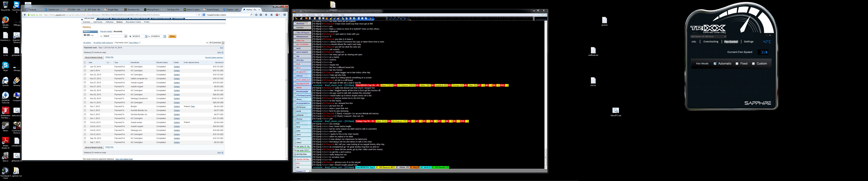Tick the Jan 19, 2014 payment checkbox
Image resolution: width=868 pixels, height=181 pixels.
pyautogui.click(x=85, y=67)
